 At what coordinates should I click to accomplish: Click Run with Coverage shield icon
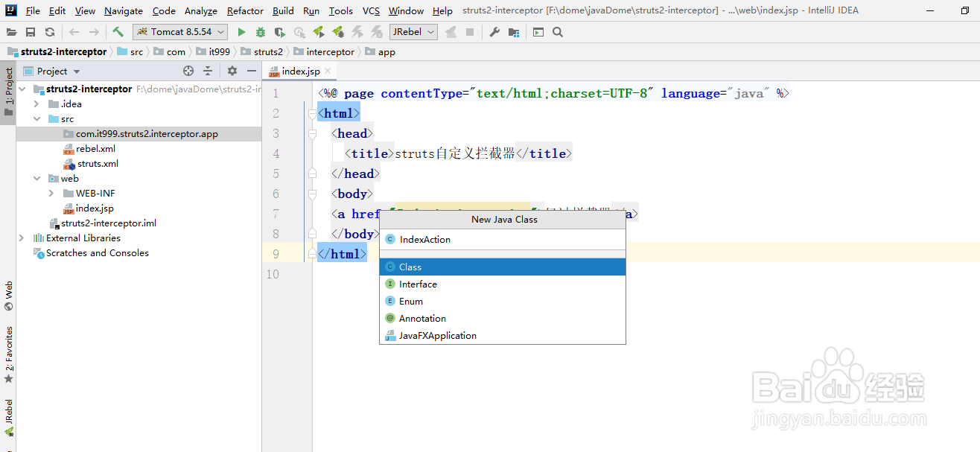click(x=279, y=32)
